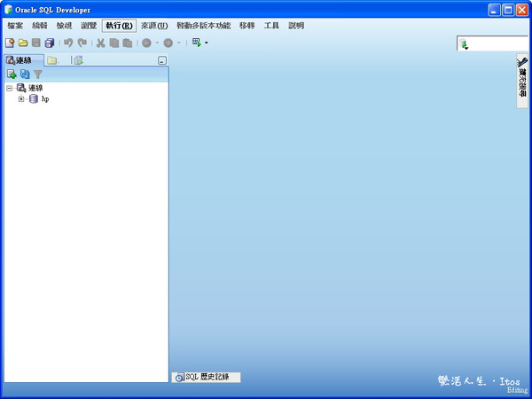Viewport: 532px width, 399px height.
Task: Open the Forward history dropdown arrow
Action: click(179, 43)
